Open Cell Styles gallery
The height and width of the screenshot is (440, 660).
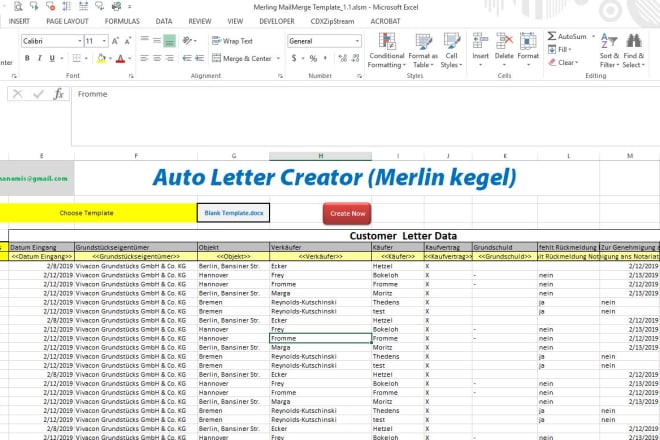click(451, 51)
